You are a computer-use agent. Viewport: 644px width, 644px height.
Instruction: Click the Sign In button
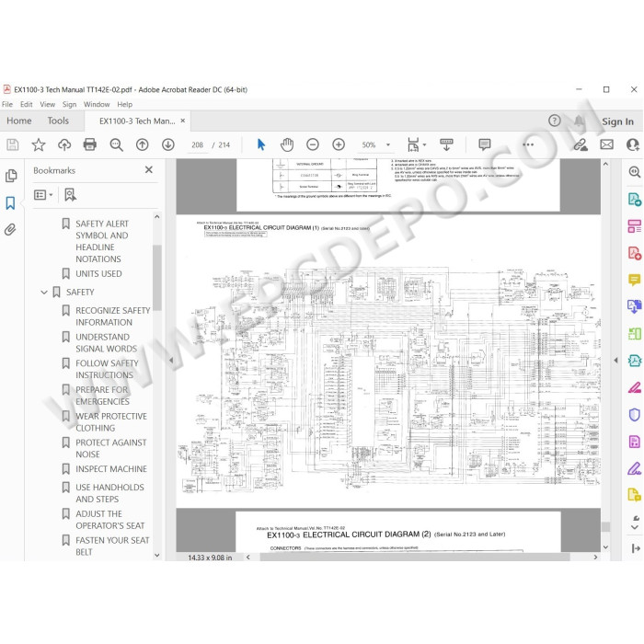(x=617, y=121)
